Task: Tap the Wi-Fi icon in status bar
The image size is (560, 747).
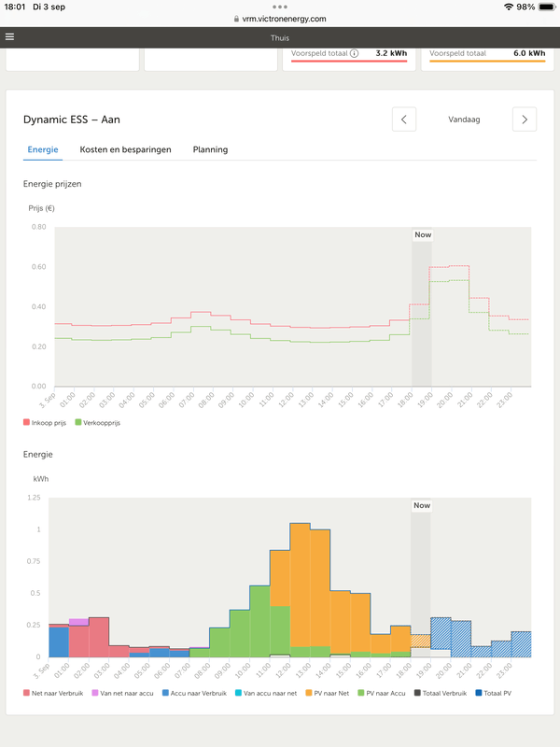Action: coord(509,7)
